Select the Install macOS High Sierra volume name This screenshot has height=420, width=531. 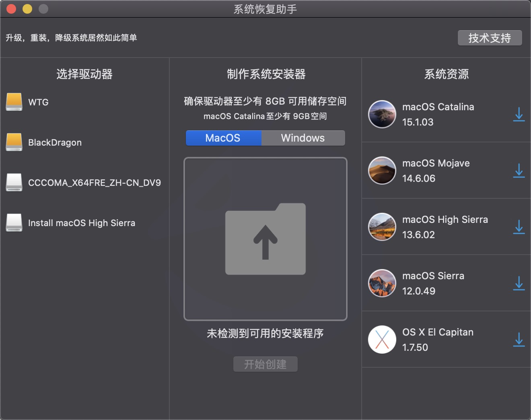(x=82, y=223)
